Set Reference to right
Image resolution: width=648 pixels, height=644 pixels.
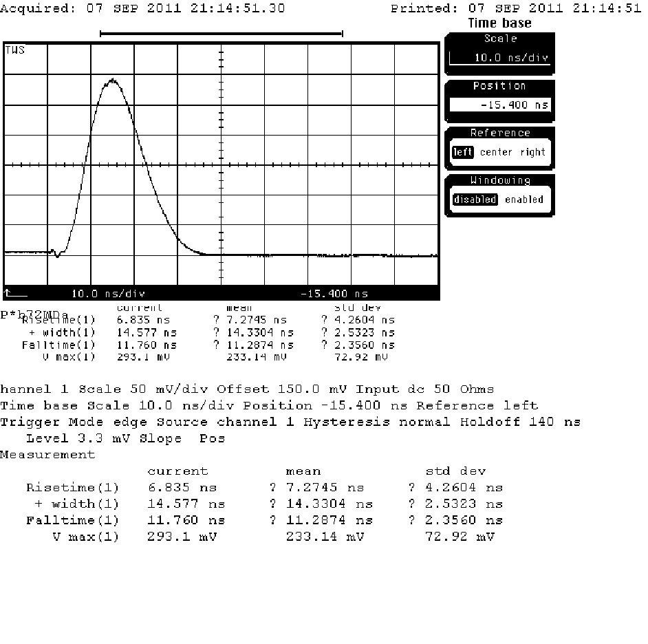pos(532,152)
